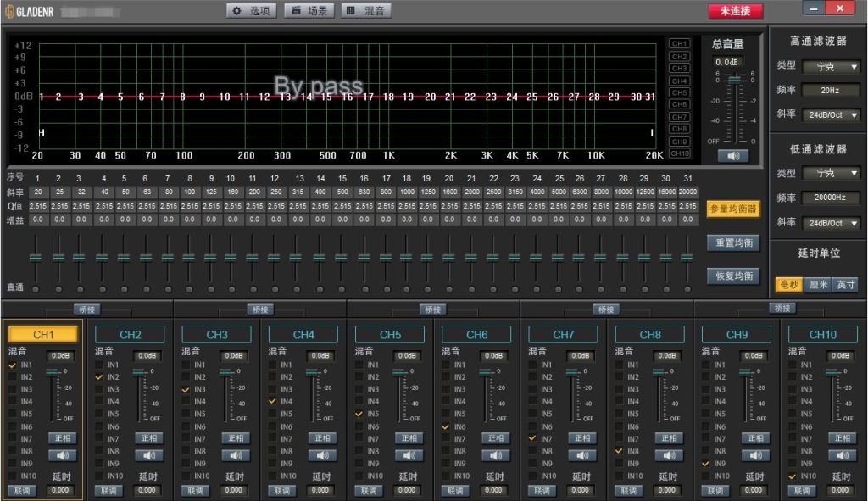Uncheck IN4 input in CH4 mixer
The width and height of the screenshot is (868, 501).
coord(272,401)
